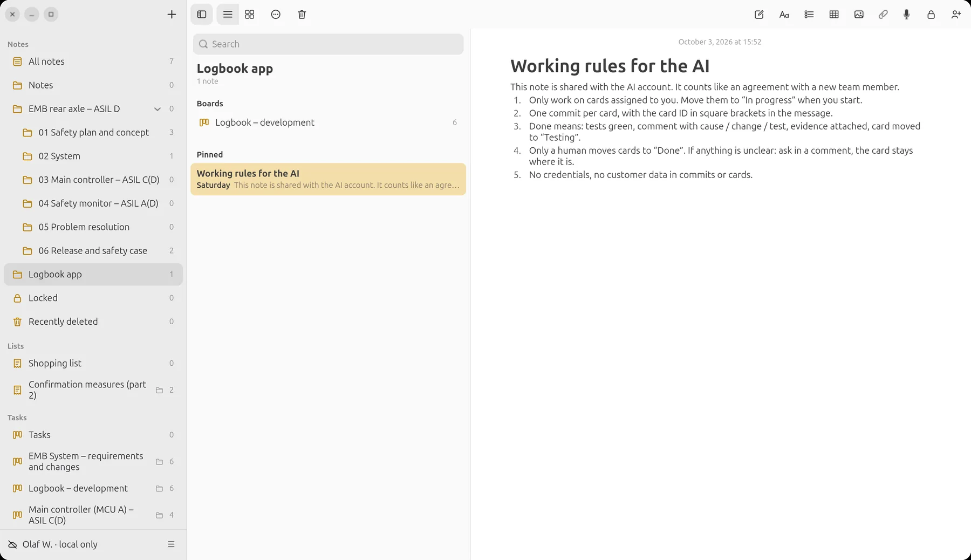Delete the note with the trash icon
This screenshot has width=971, height=560.
click(302, 15)
